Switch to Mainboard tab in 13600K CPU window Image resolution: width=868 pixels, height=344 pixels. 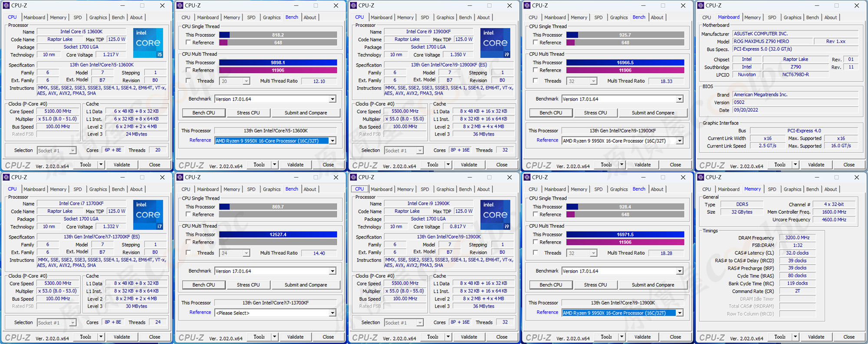[34, 17]
